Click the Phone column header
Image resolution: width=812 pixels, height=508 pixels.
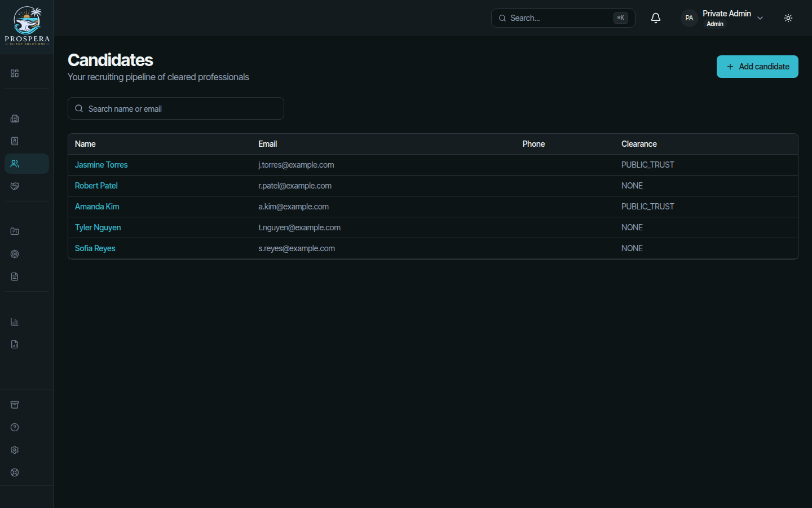click(533, 144)
